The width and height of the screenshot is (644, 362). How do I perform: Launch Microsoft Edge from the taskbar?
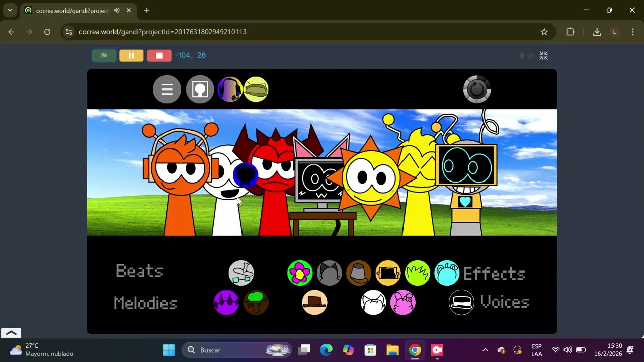(x=327, y=350)
